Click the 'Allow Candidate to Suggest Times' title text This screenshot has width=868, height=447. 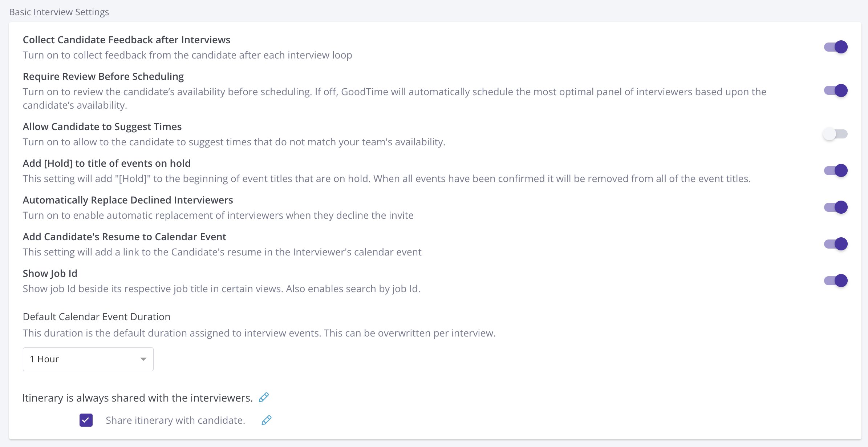[102, 126]
